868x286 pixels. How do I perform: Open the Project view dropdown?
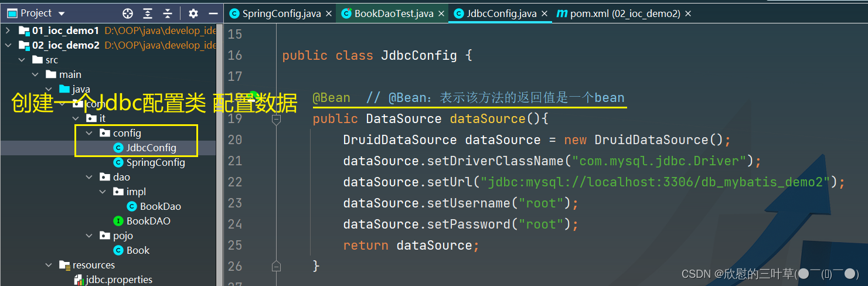(x=62, y=13)
